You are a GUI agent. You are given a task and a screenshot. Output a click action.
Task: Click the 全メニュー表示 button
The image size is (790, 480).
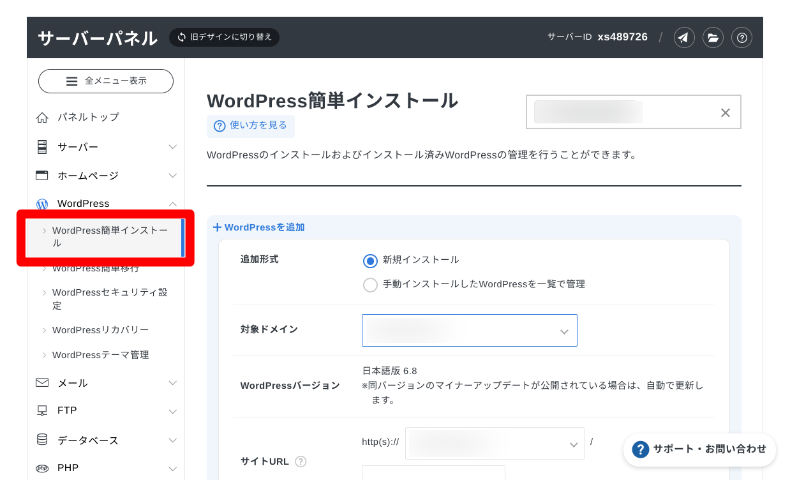pyautogui.click(x=106, y=81)
